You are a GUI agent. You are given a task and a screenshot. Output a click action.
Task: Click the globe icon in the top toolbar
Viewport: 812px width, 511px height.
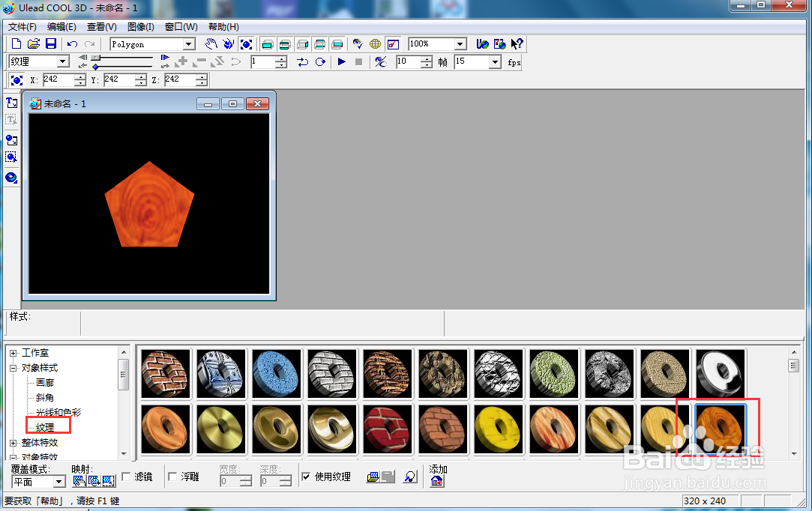coord(375,44)
